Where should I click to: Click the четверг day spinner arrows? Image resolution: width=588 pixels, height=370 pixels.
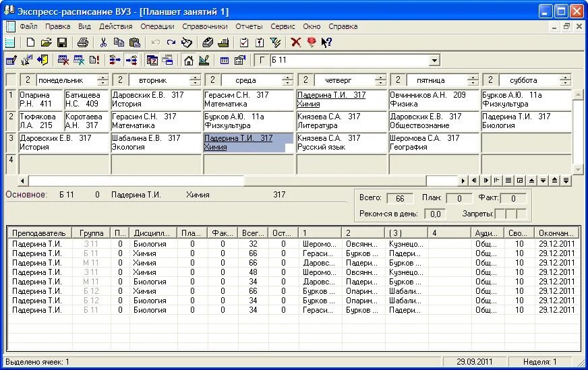tap(380, 80)
